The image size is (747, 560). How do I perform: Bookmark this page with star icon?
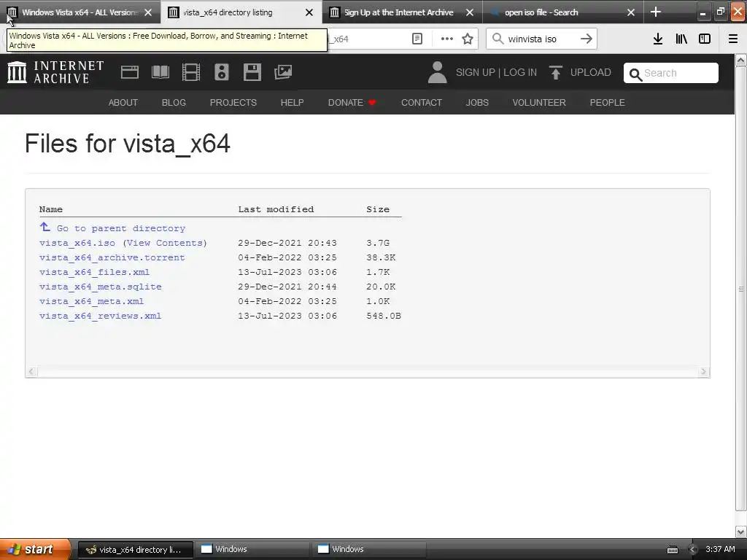tap(468, 39)
